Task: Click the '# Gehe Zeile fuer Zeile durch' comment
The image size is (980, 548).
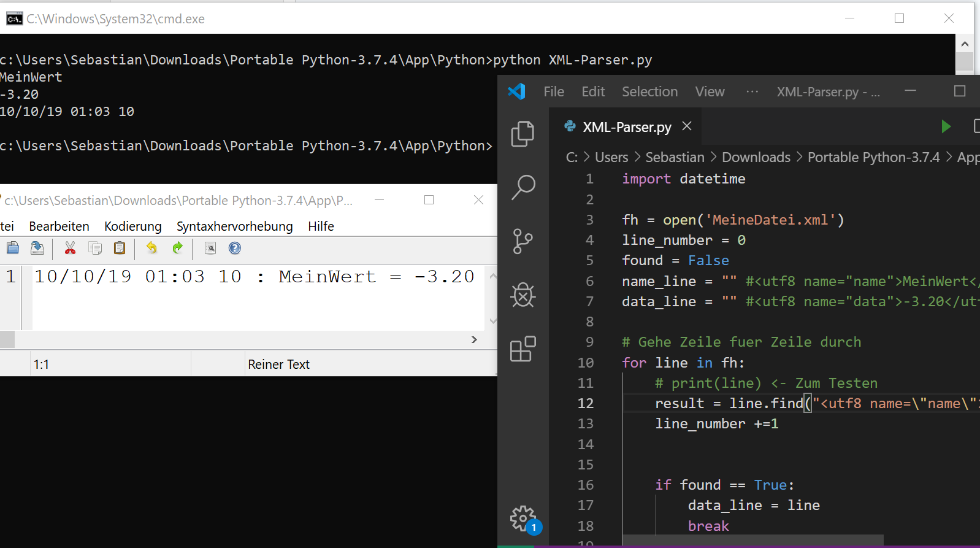Action: pyautogui.click(x=741, y=342)
